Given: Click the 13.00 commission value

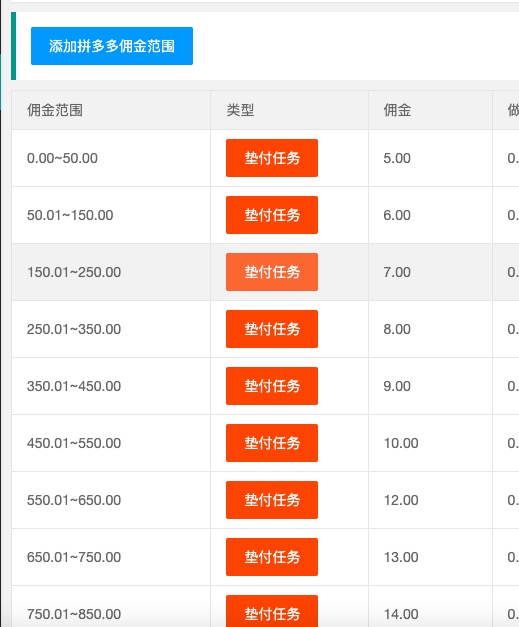Looking at the screenshot, I should coord(401,557).
